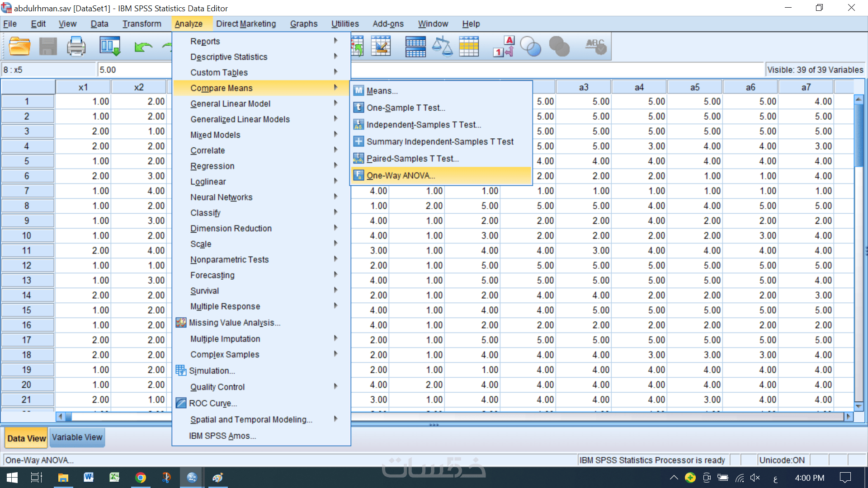Expand the Regression submenu

tap(212, 166)
